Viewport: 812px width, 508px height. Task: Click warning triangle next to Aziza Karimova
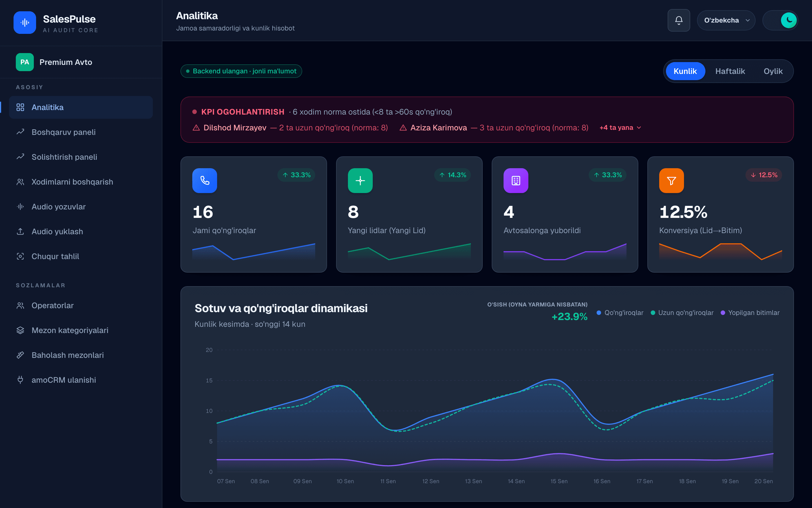tap(403, 128)
